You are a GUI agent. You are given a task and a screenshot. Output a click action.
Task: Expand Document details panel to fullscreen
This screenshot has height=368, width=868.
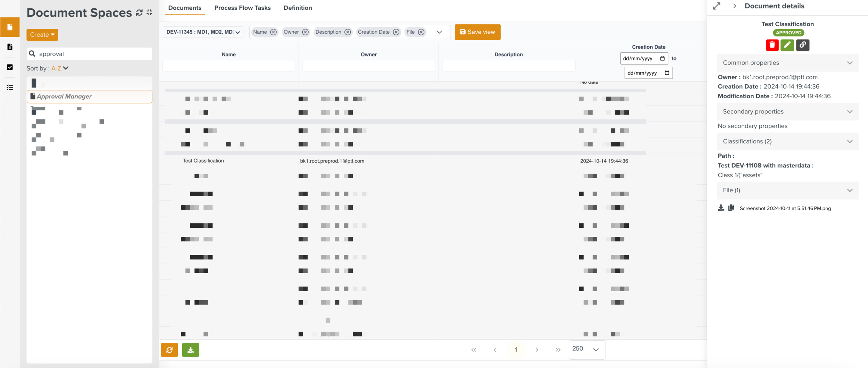point(717,6)
